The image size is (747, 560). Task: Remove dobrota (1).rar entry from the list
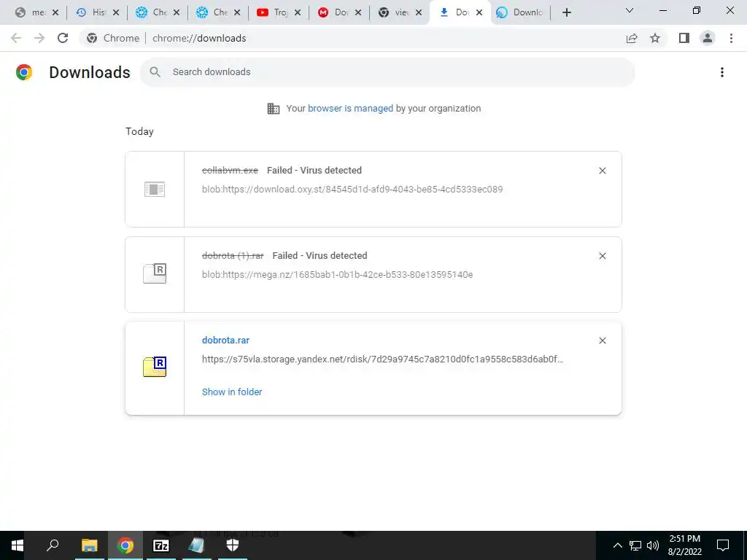point(602,256)
